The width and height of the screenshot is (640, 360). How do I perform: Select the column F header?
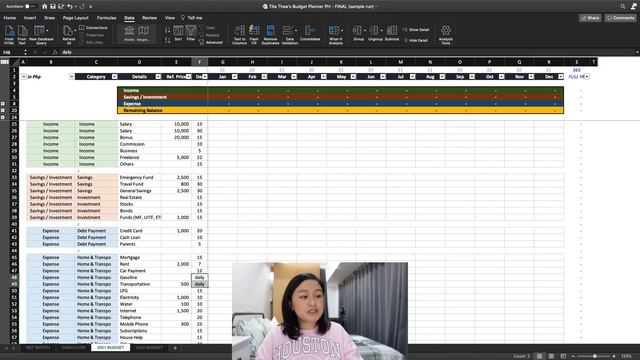coord(200,62)
